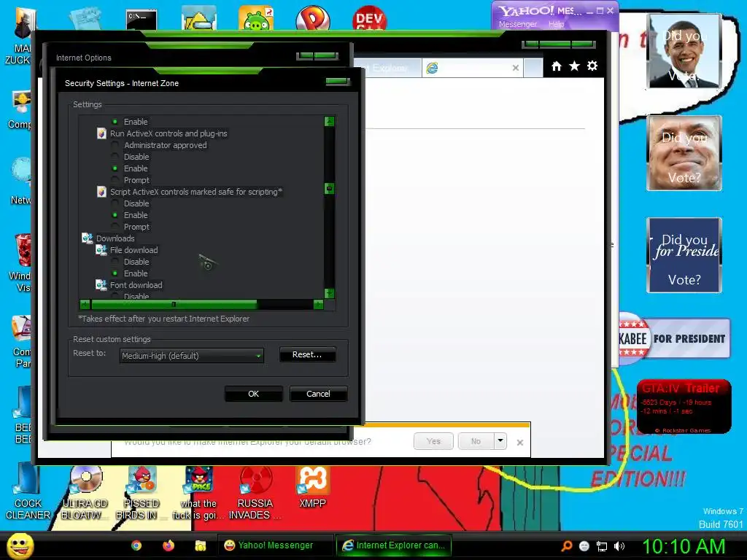Open Messenger menu in Yahoo Messenger window

pos(518,24)
